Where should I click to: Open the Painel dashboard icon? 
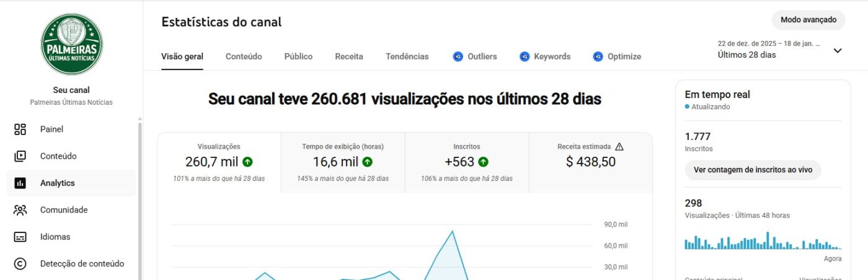pyautogui.click(x=20, y=129)
